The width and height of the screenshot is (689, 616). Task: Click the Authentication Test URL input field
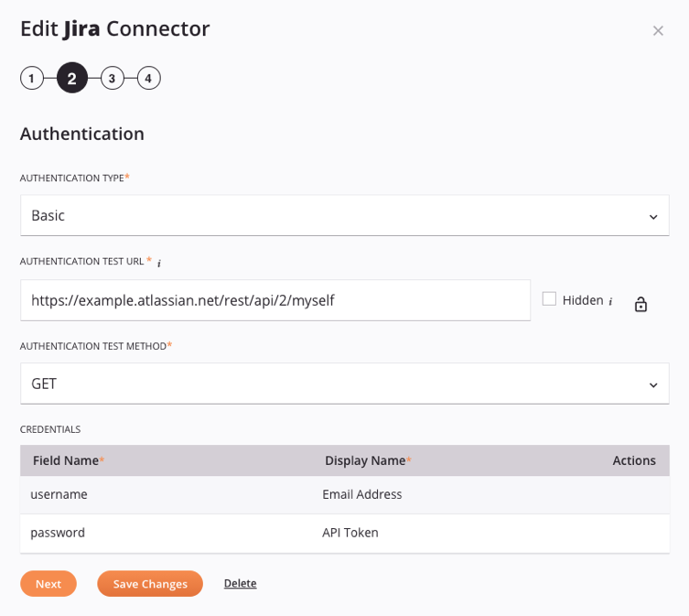coord(275,300)
